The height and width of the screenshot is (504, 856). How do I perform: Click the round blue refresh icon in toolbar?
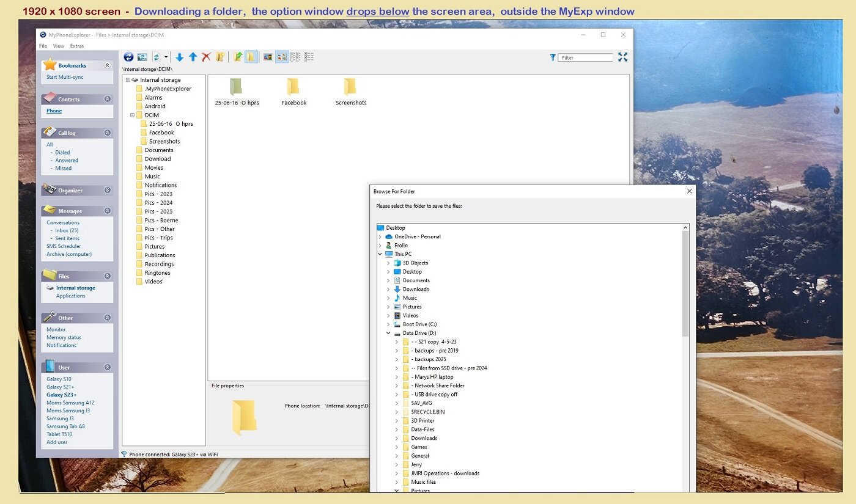[128, 57]
